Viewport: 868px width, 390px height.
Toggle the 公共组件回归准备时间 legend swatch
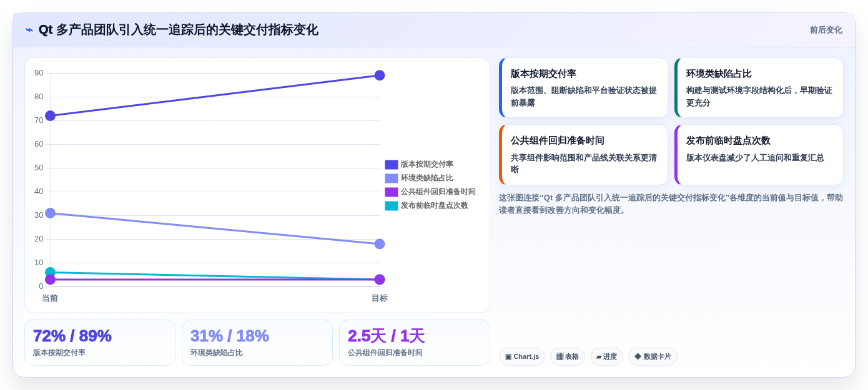point(392,192)
